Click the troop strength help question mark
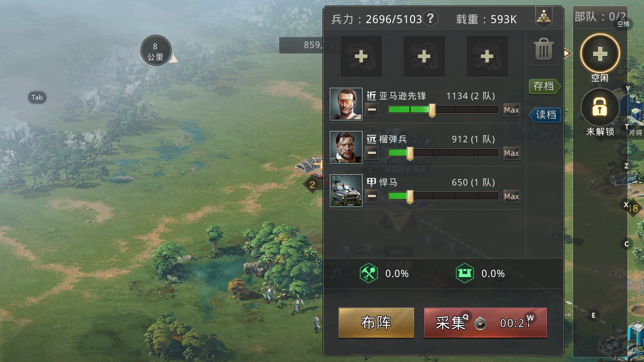 [430, 19]
